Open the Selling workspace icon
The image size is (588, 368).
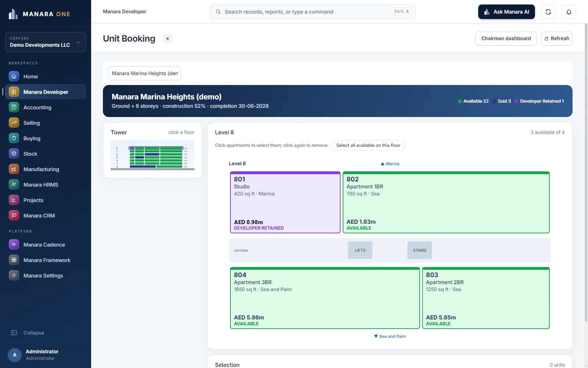tap(14, 123)
